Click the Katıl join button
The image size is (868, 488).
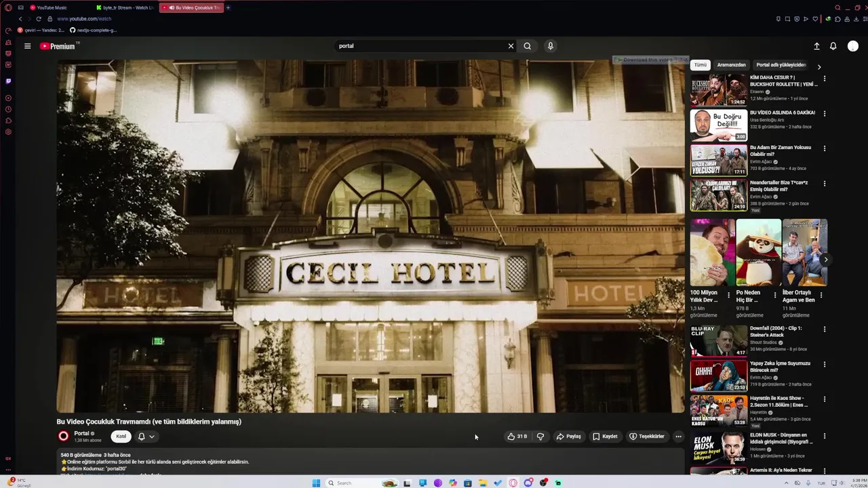tap(121, 436)
